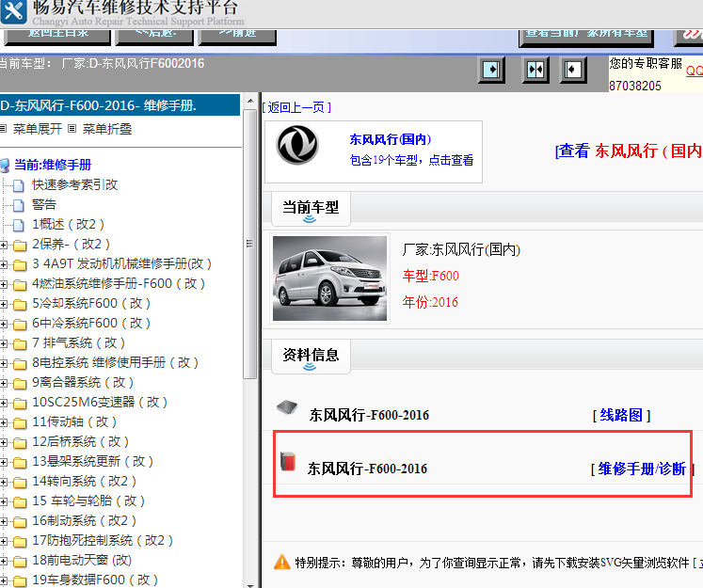
Task: Click the tree panel scrollbar thumb
Action: (x=249, y=244)
